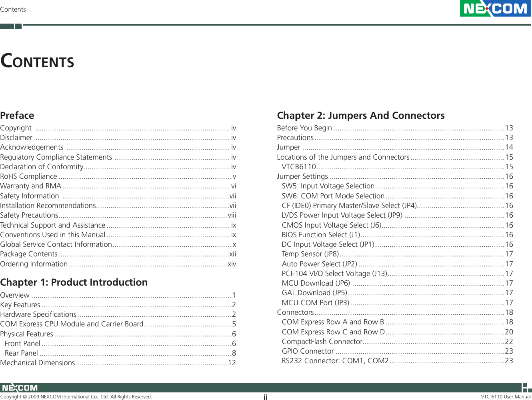Open Safety Precautions entry

pyautogui.click(x=118, y=215)
